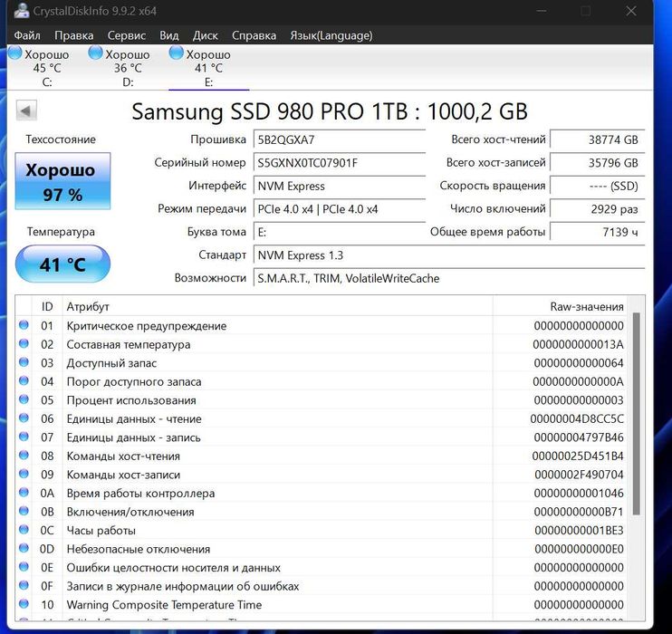Screen dimensions: 672x634
Task: Click the rotation speed value ---- (SSD)
Action: click(598, 186)
